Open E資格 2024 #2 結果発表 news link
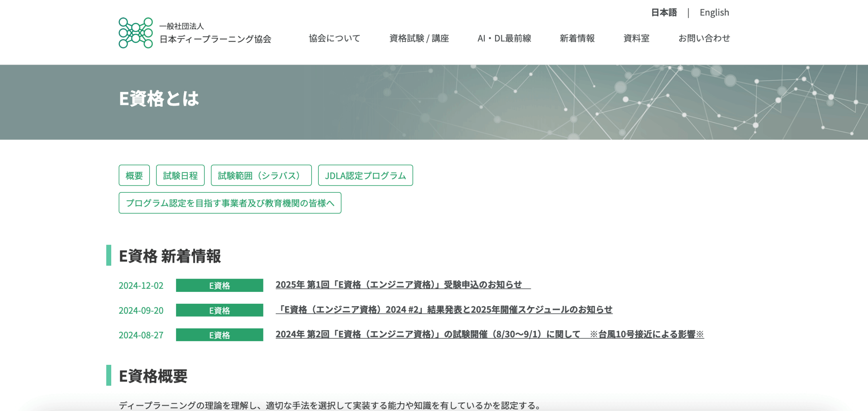This screenshot has width=868, height=411. click(444, 310)
